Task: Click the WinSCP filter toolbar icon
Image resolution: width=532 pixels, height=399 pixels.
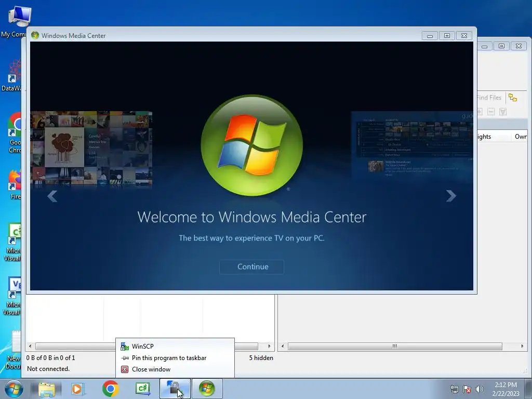Action: tap(503, 112)
